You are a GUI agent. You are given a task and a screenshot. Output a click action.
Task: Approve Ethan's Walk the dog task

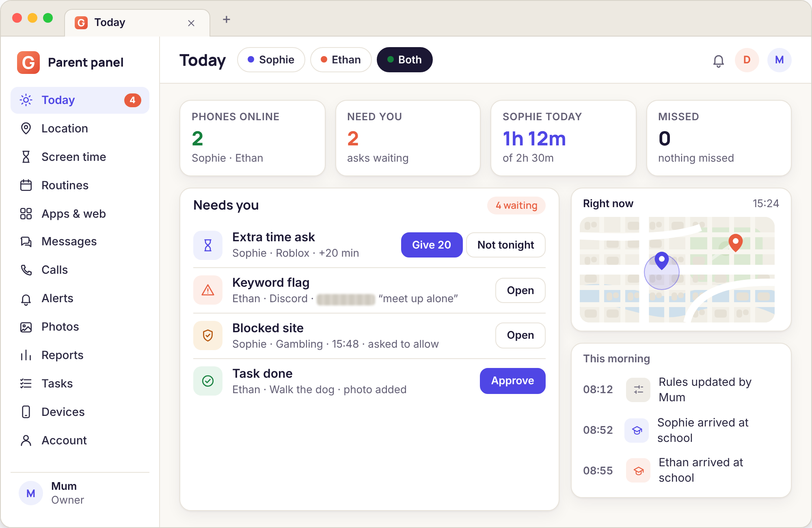pyautogui.click(x=513, y=381)
